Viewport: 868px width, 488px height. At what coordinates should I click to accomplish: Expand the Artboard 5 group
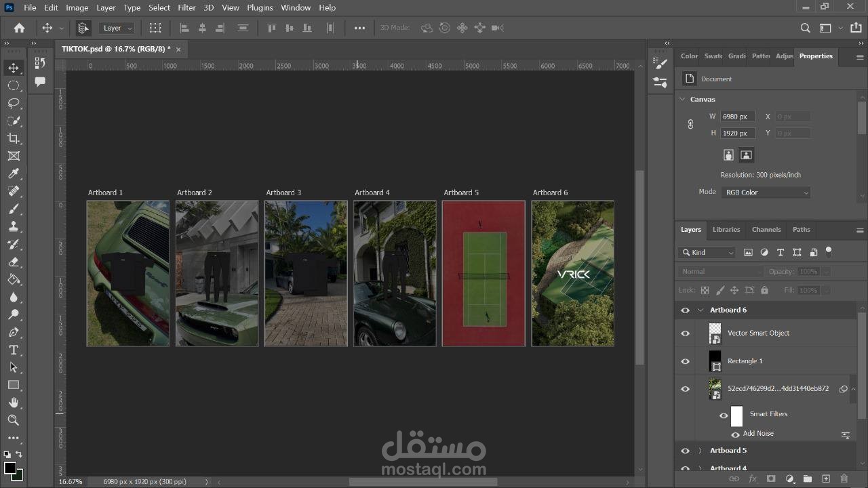click(700, 451)
